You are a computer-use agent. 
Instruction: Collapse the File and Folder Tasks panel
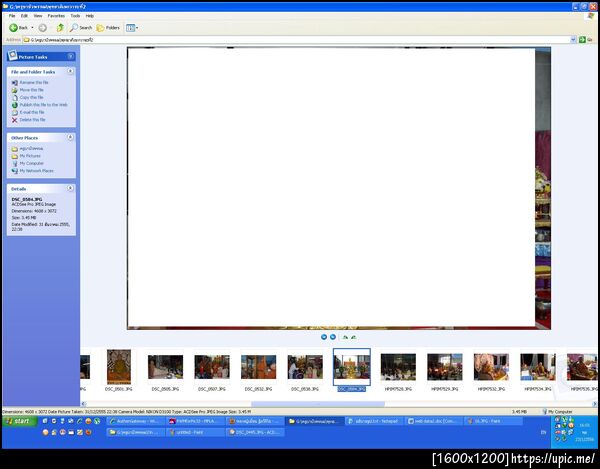(x=70, y=72)
